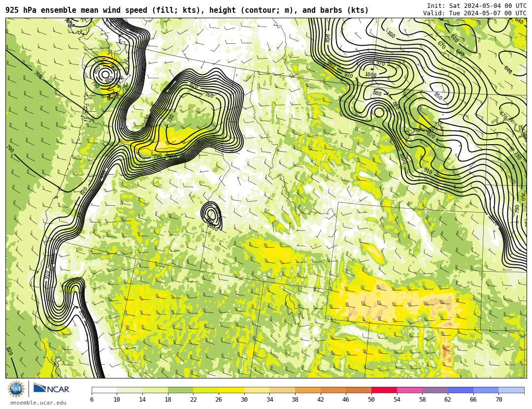Click the 'Init: Sat 2024-05-04 00 UTC' text
Image resolution: width=532 pixels, height=409 pixels.
[x=477, y=6]
